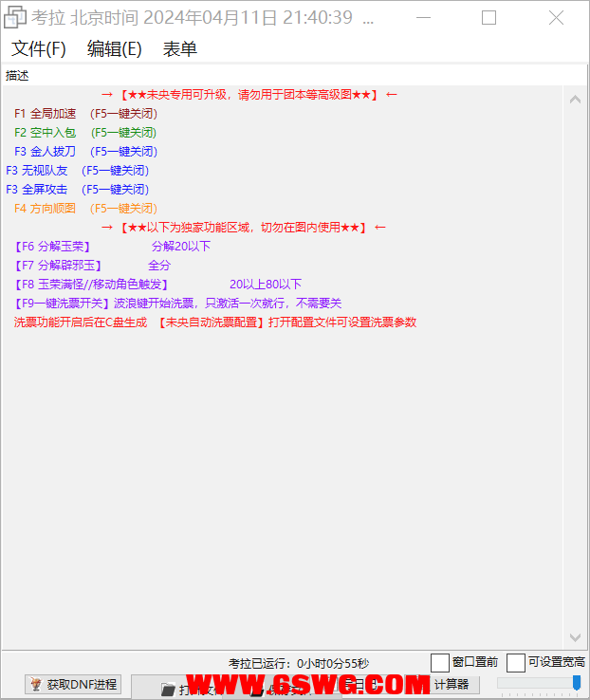Select the F1 全局加速 line
Screen dimensions: 590x700
coord(85,114)
